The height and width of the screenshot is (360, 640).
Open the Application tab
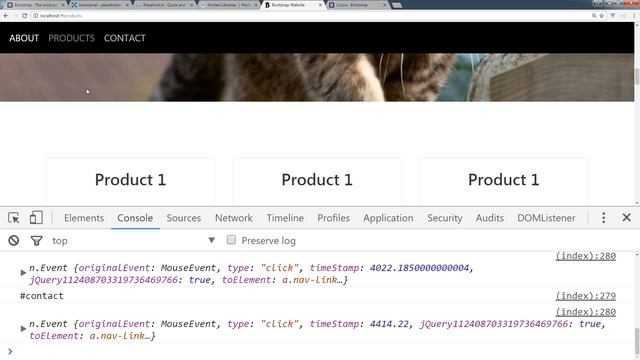coord(388,218)
